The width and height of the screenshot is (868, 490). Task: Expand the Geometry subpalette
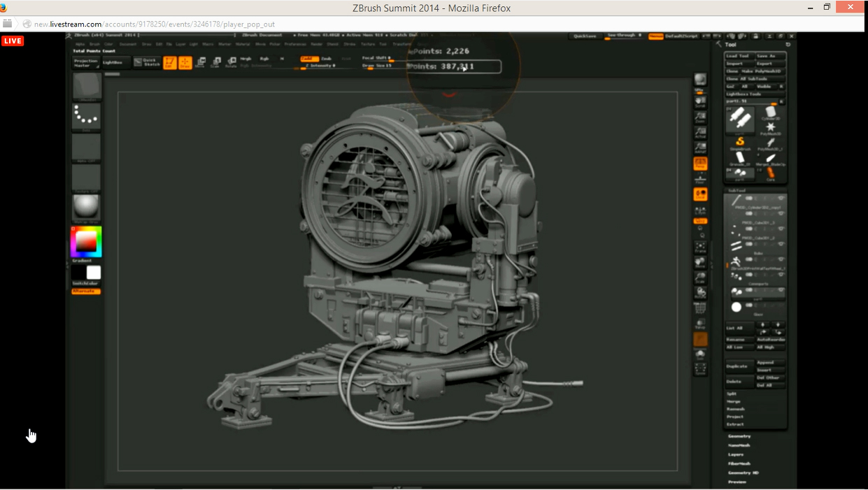739,436
